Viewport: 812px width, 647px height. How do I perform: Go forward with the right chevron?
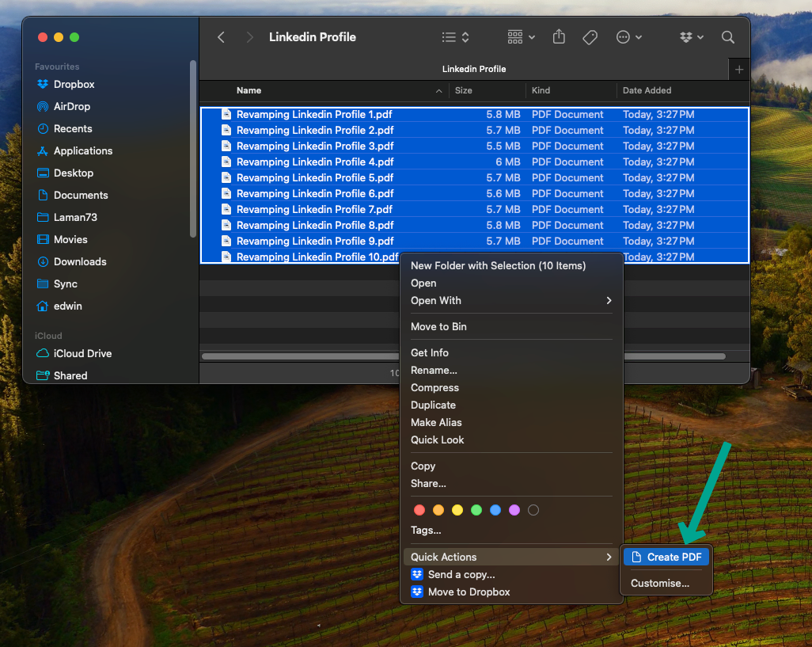[249, 37]
